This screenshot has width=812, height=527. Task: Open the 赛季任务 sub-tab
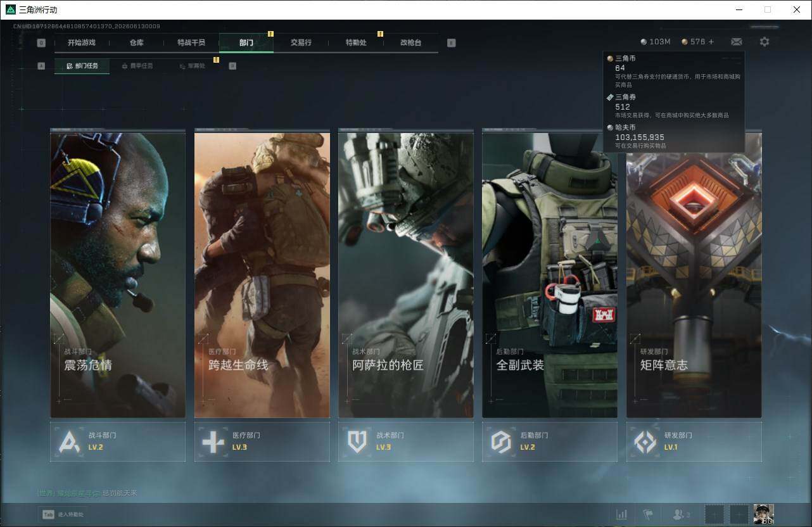[x=137, y=66]
